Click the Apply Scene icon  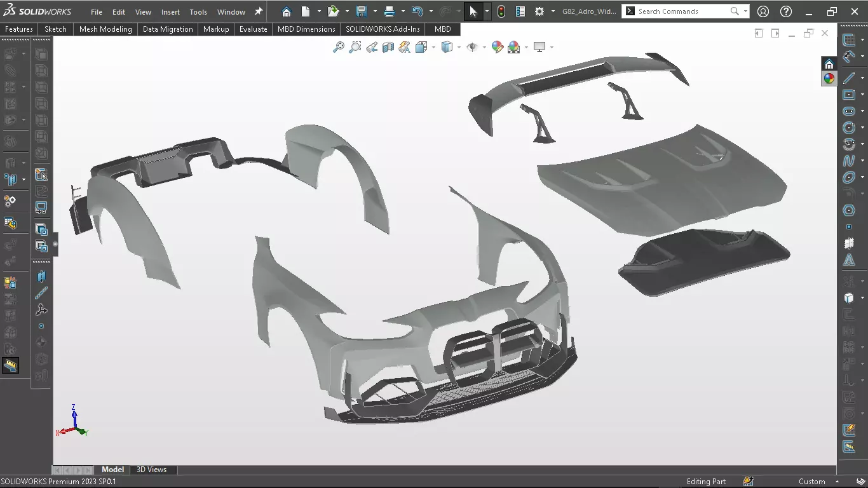pyautogui.click(x=514, y=47)
